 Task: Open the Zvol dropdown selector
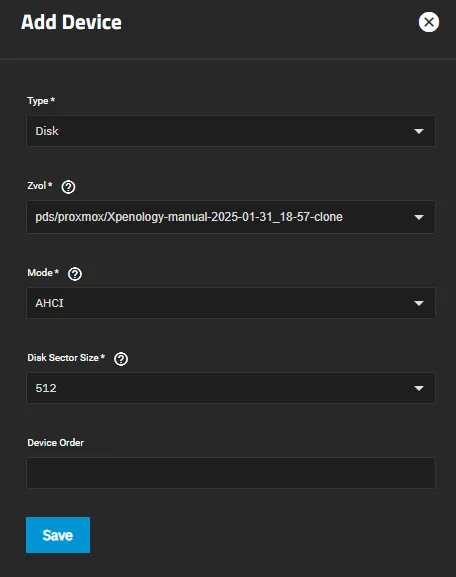pos(231,217)
